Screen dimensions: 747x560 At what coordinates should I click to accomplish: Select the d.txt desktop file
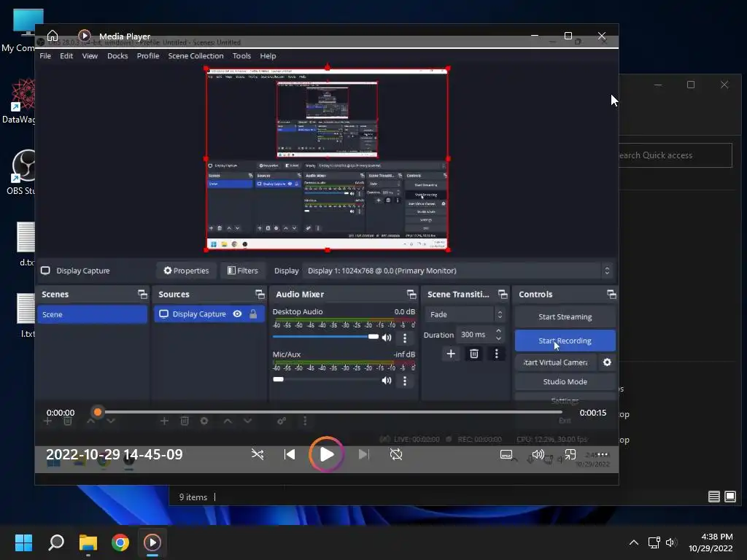pos(26,244)
